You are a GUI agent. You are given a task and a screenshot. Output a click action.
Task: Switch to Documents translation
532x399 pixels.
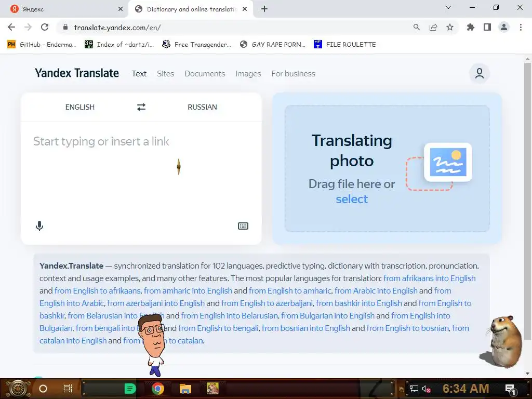(x=205, y=74)
